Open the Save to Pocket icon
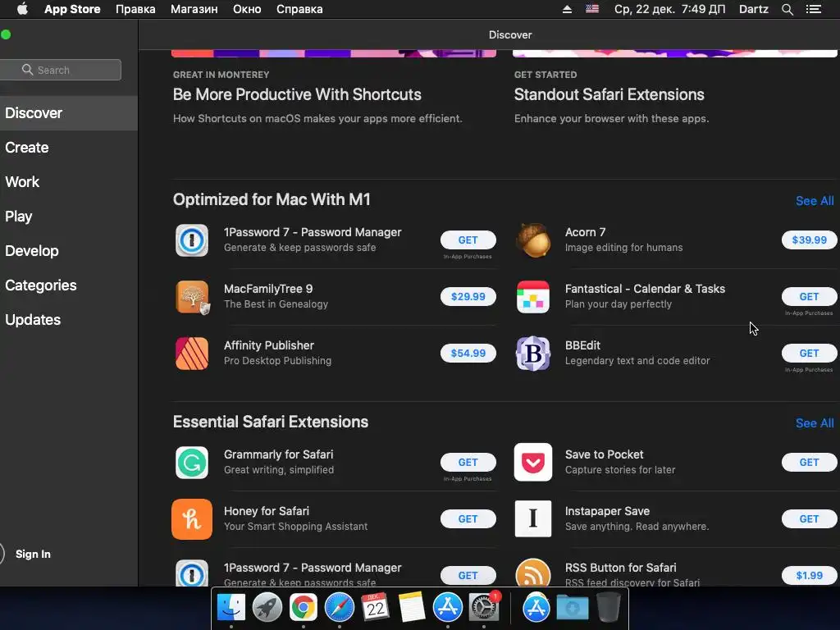 [x=533, y=463]
